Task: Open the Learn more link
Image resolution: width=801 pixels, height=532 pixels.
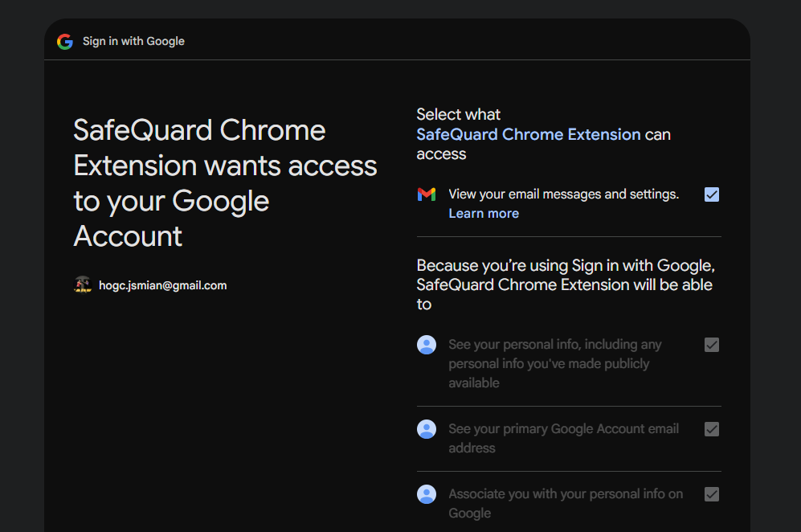Action: (x=484, y=214)
